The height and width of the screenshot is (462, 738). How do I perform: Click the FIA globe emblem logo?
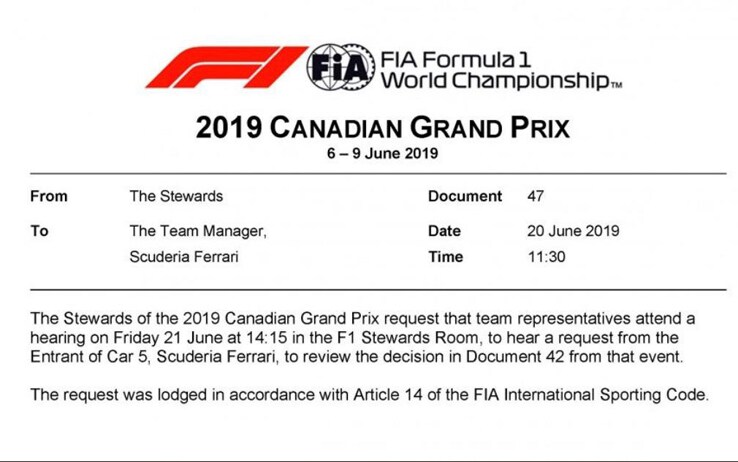click(x=341, y=67)
